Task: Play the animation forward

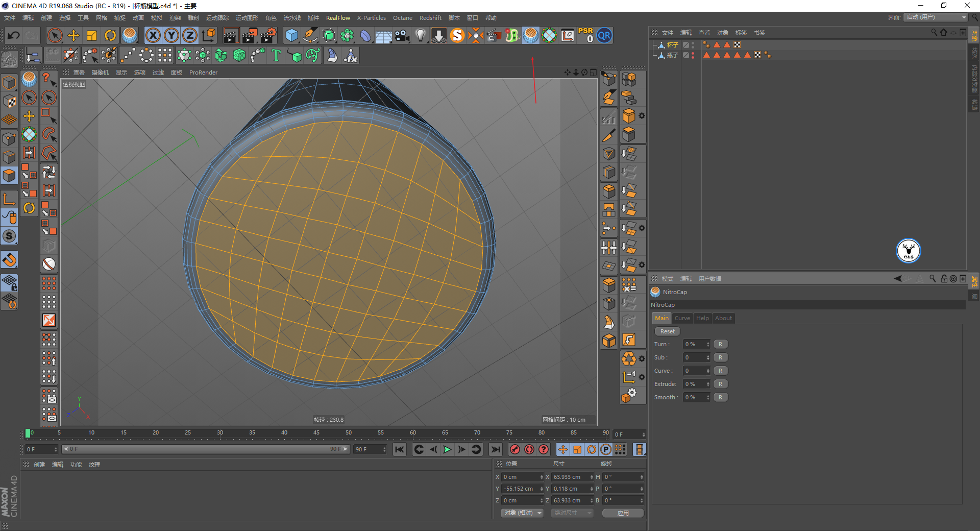Action: pyautogui.click(x=447, y=449)
